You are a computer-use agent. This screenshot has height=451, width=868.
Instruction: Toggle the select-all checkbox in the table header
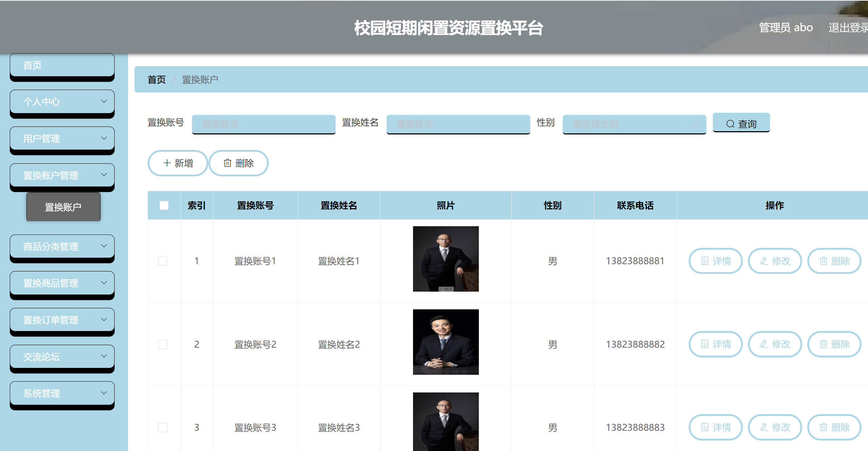pyautogui.click(x=163, y=205)
